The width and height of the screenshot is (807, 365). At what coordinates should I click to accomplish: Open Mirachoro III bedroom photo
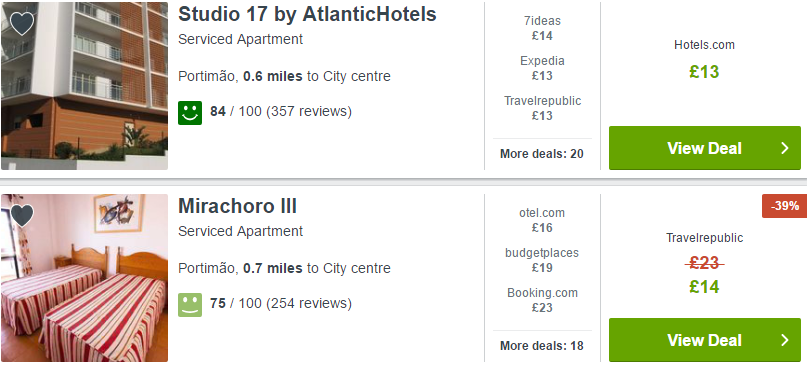84,278
